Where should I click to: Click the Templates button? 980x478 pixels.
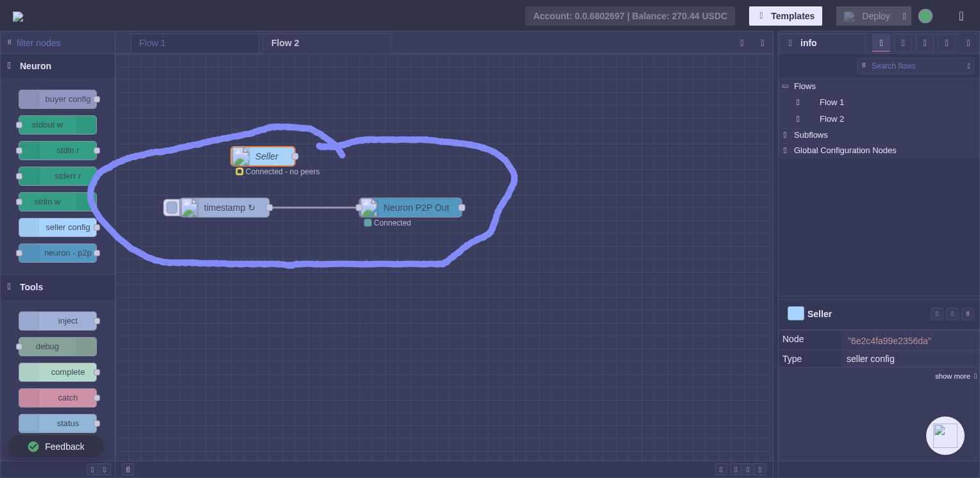(x=785, y=16)
